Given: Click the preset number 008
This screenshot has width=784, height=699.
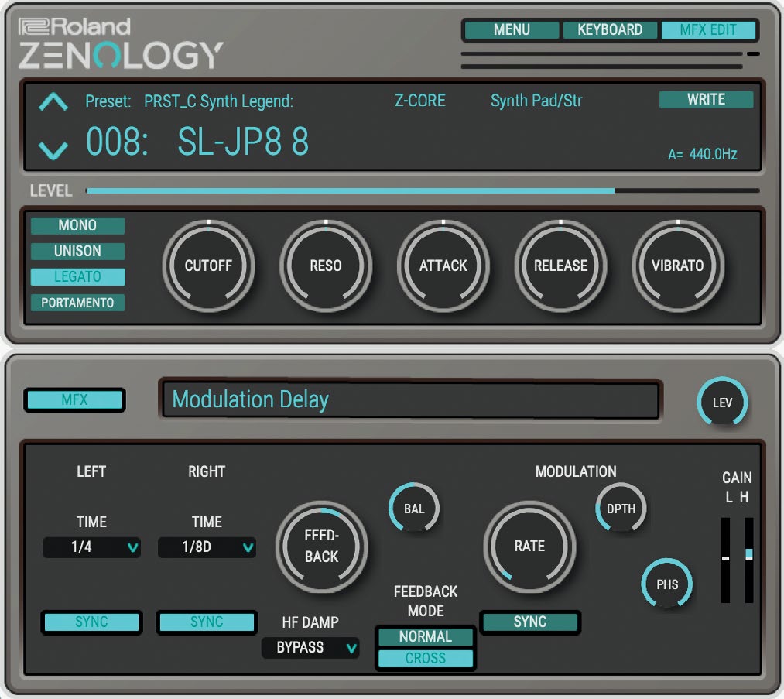Looking at the screenshot, I should pyautogui.click(x=117, y=142).
